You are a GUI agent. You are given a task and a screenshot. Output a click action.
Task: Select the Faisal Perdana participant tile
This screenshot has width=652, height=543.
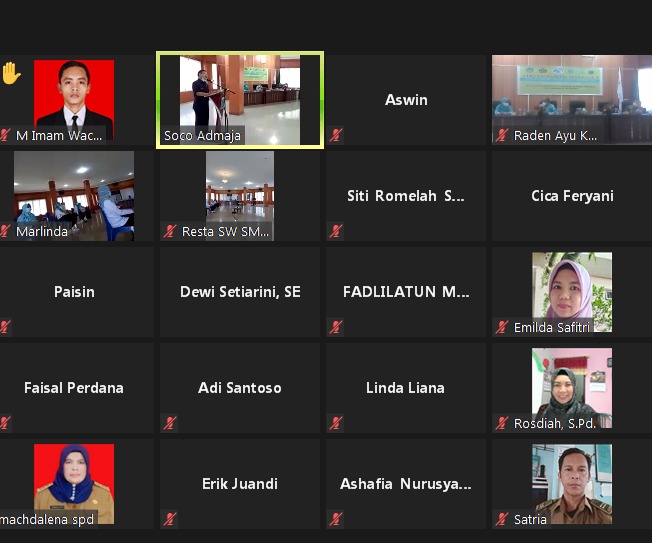tap(74, 388)
